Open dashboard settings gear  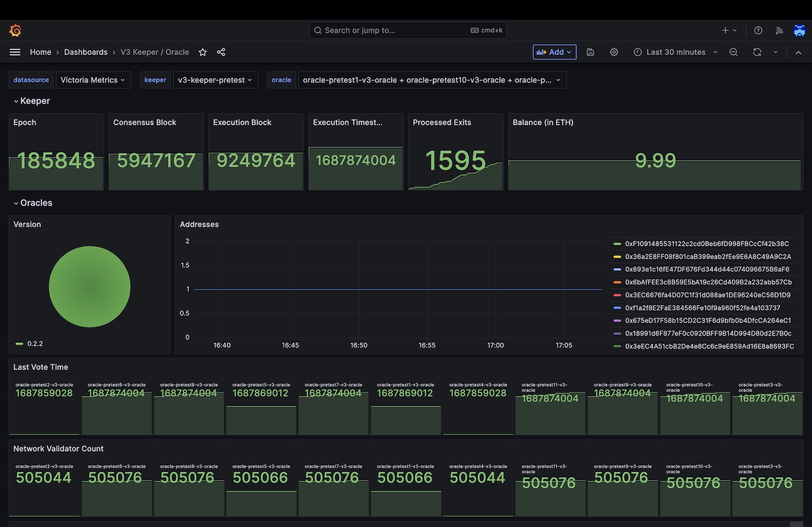614,52
